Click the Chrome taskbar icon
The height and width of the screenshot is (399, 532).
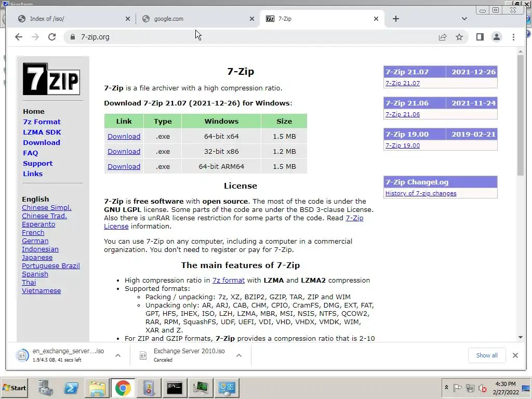point(123,388)
